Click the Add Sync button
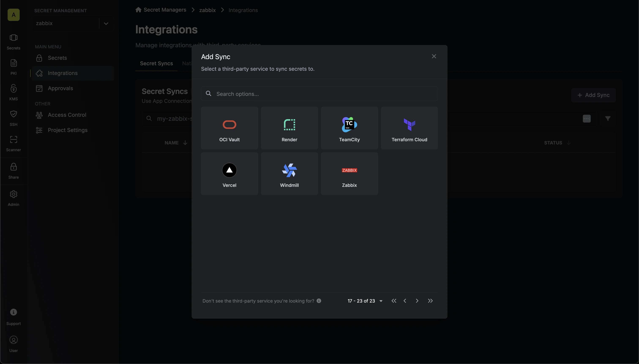This screenshot has height=364, width=639. pos(593,95)
